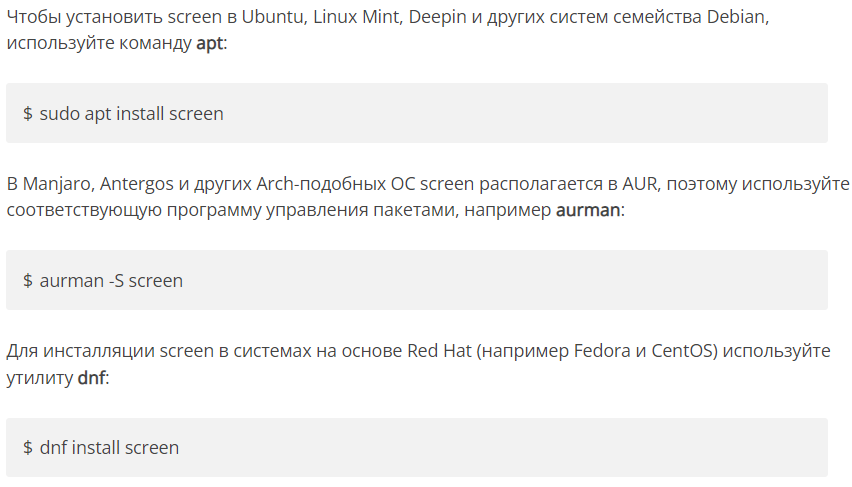Click the bold word 'dnf'

pos(91,377)
